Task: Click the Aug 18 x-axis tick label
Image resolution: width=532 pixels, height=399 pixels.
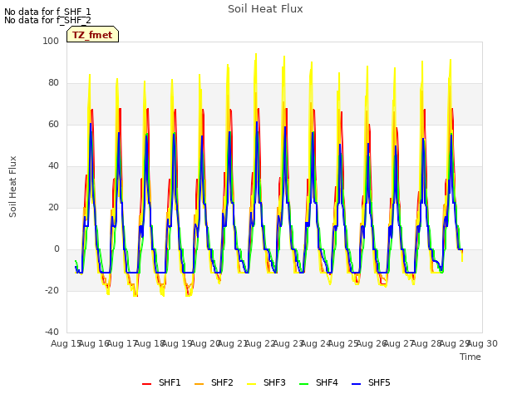Action: 150,343
